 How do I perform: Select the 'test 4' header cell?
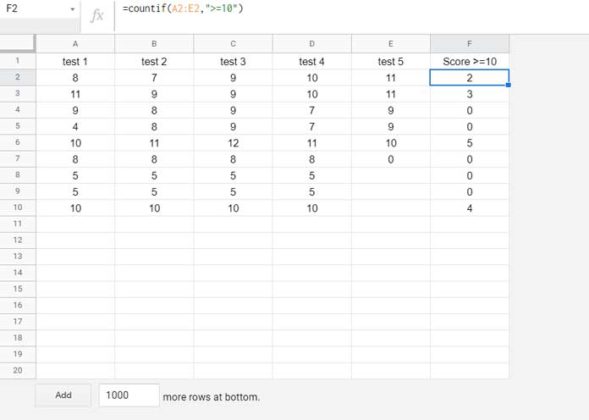tap(312, 61)
